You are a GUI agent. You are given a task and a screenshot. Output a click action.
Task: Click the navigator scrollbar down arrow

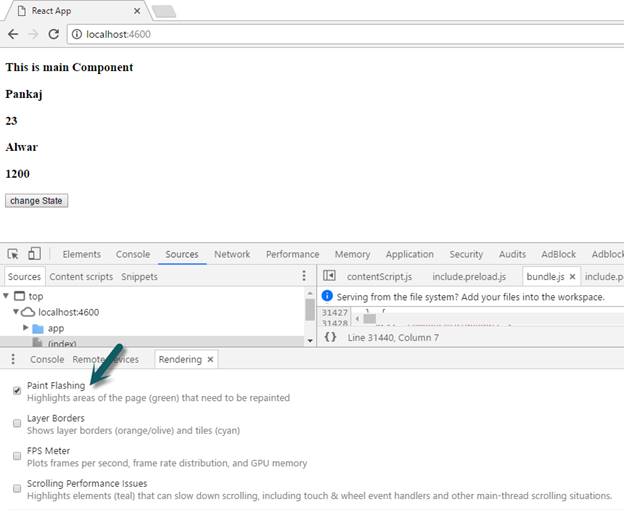click(x=310, y=341)
